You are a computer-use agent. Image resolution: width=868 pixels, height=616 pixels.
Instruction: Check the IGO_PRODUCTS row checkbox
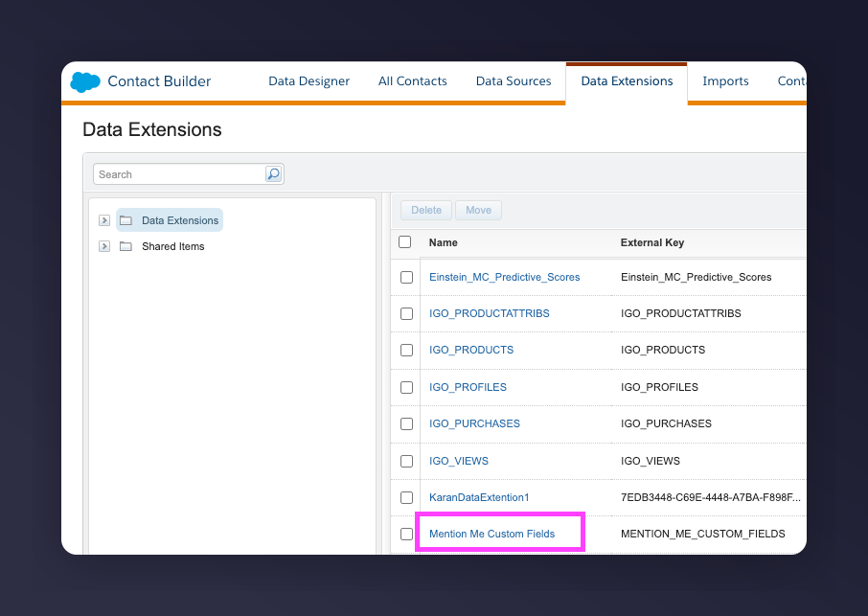pos(406,351)
